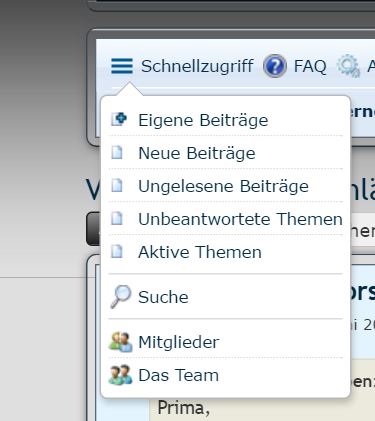Click the page icon beside Aktive Themen

(x=117, y=251)
